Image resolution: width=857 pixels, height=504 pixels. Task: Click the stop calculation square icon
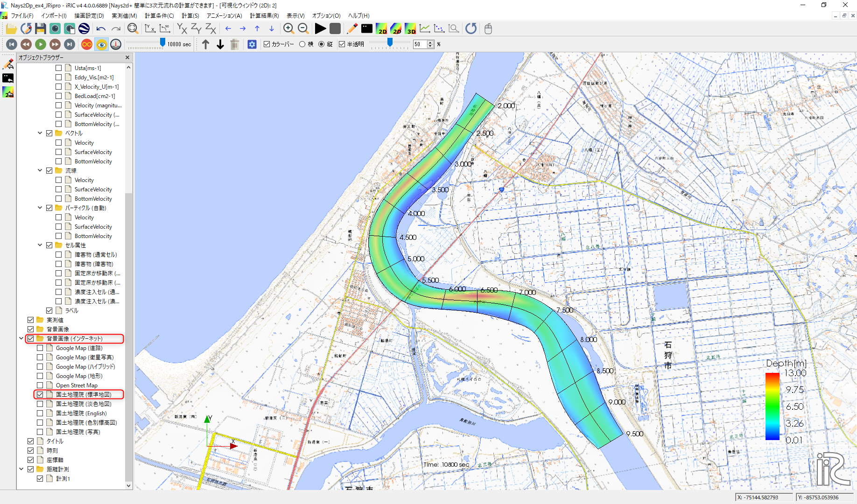coord(335,29)
